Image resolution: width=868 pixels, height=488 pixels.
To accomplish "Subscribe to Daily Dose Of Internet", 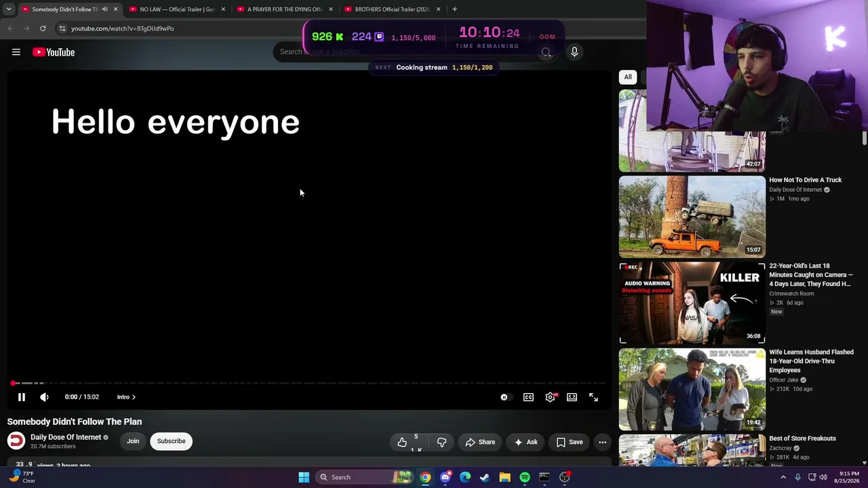I will (171, 441).
